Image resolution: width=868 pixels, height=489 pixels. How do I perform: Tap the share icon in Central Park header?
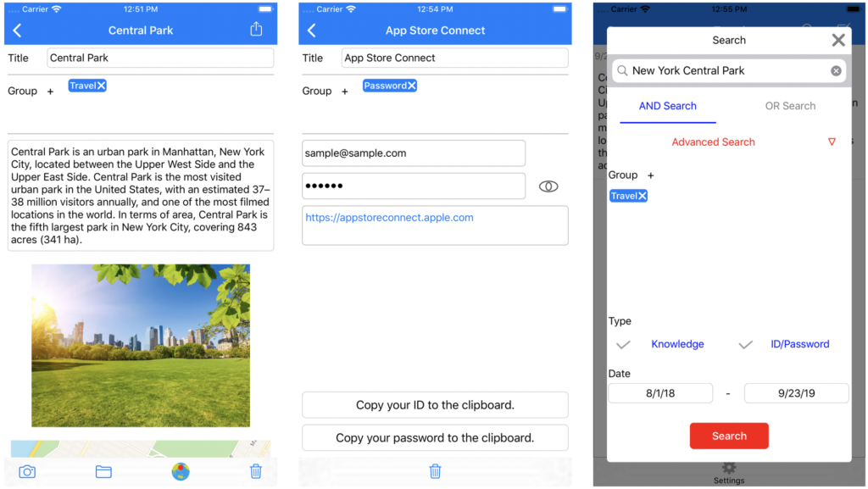tap(256, 30)
